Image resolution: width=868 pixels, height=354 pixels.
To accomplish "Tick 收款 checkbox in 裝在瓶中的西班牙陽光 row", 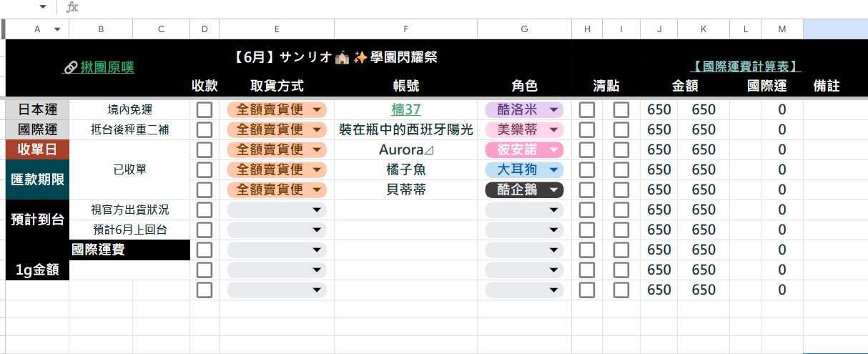I will click(x=204, y=129).
